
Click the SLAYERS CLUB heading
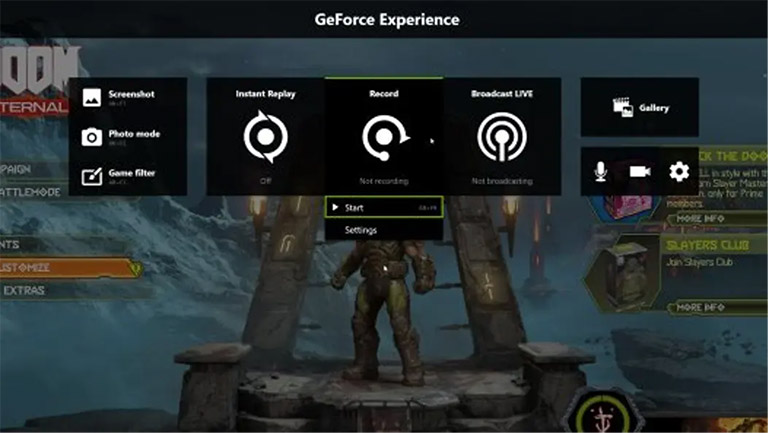(707, 245)
